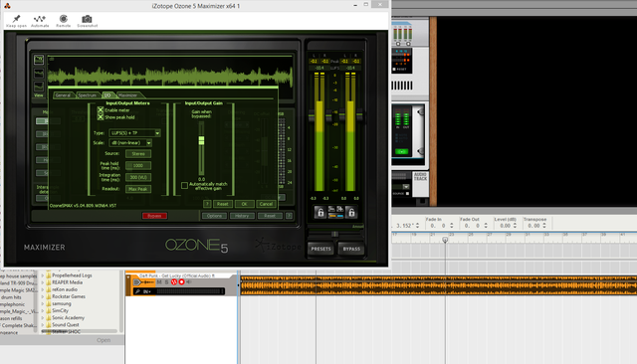Click the Amount slider above Presets
Viewport: 637px width, 364px height.
click(x=335, y=234)
